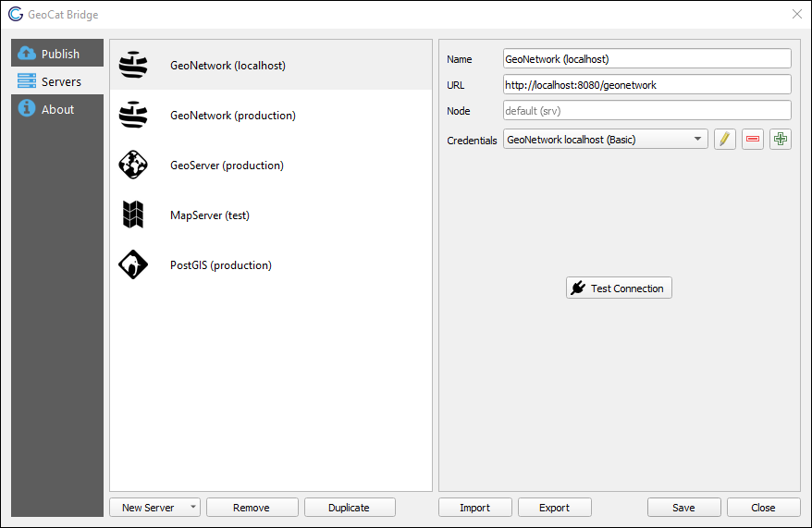Open the Publish tab
This screenshot has width=812, height=528.
point(57,53)
